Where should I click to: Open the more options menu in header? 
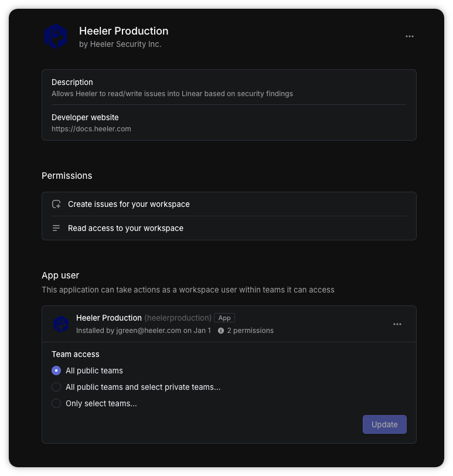[x=410, y=36]
